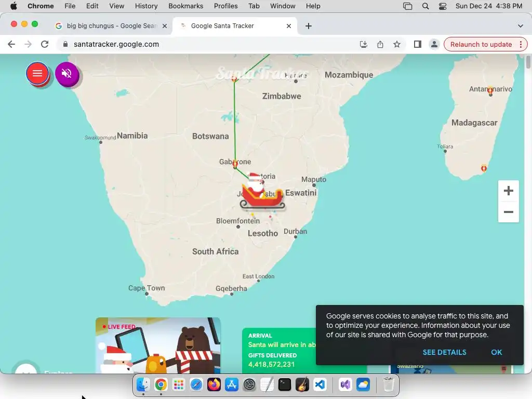Accept cookies with OK button
Screen dimensions: 532x399
click(496, 352)
